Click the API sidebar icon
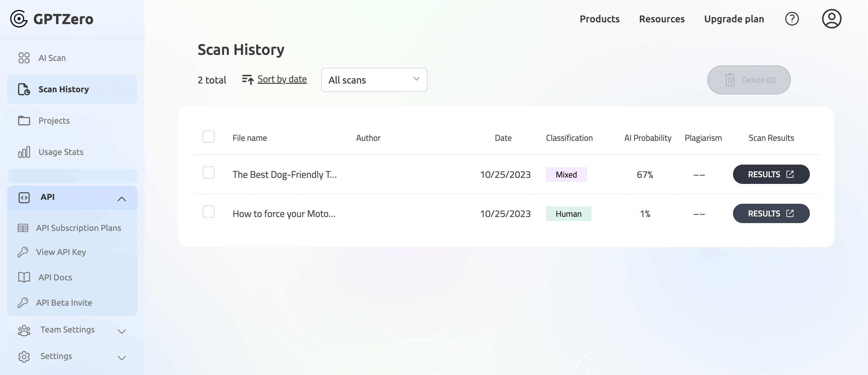This screenshot has width=868, height=375. tap(23, 197)
